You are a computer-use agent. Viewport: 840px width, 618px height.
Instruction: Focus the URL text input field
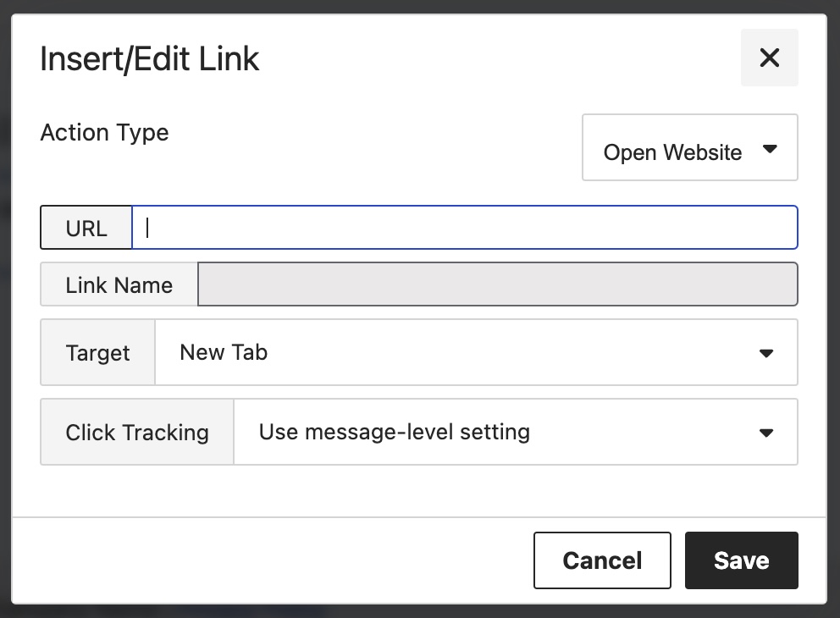(x=464, y=228)
